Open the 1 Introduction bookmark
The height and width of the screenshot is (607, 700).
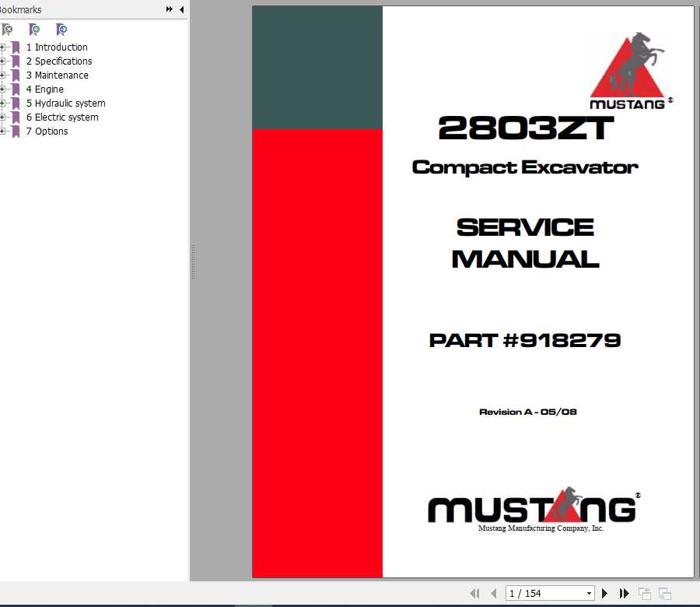57,47
